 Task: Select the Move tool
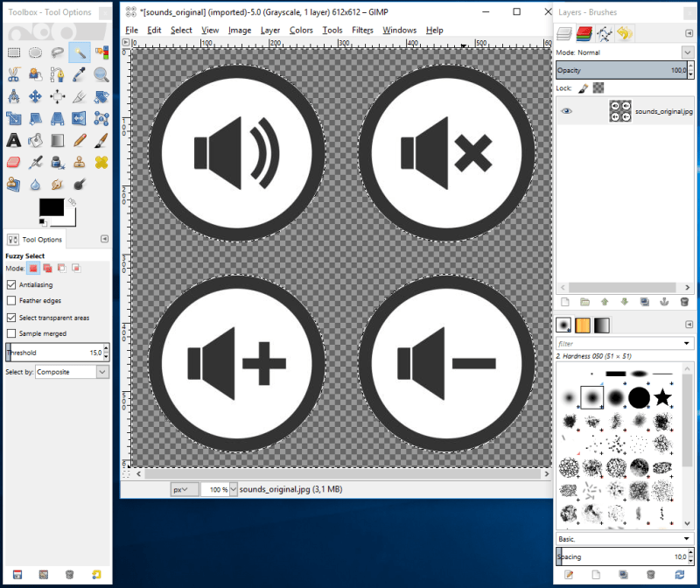pyautogui.click(x=36, y=96)
